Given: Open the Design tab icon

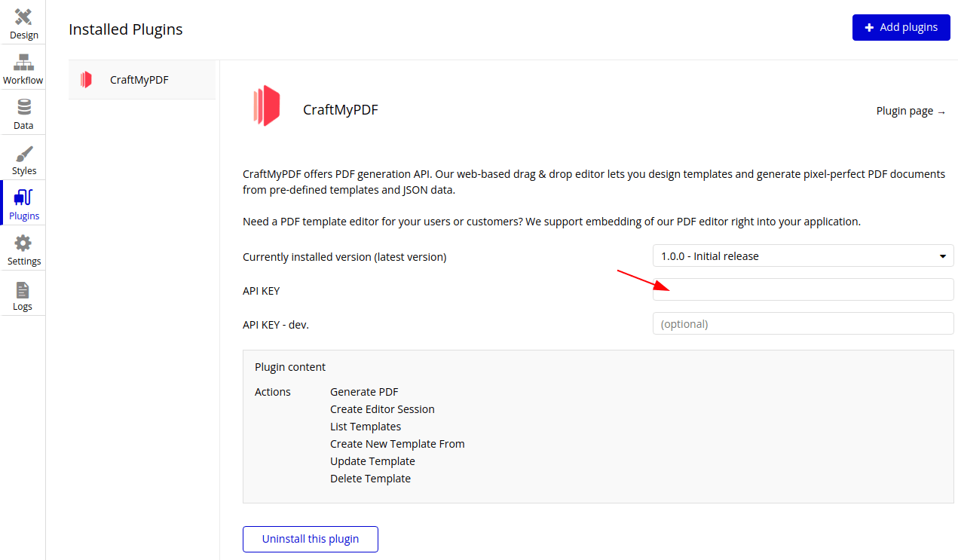Looking at the screenshot, I should (x=23, y=17).
